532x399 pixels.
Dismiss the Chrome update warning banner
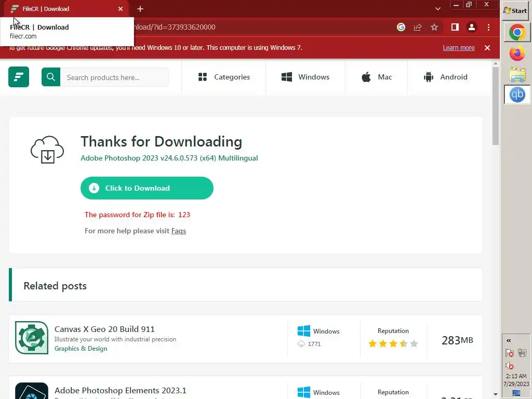coord(487,48)
